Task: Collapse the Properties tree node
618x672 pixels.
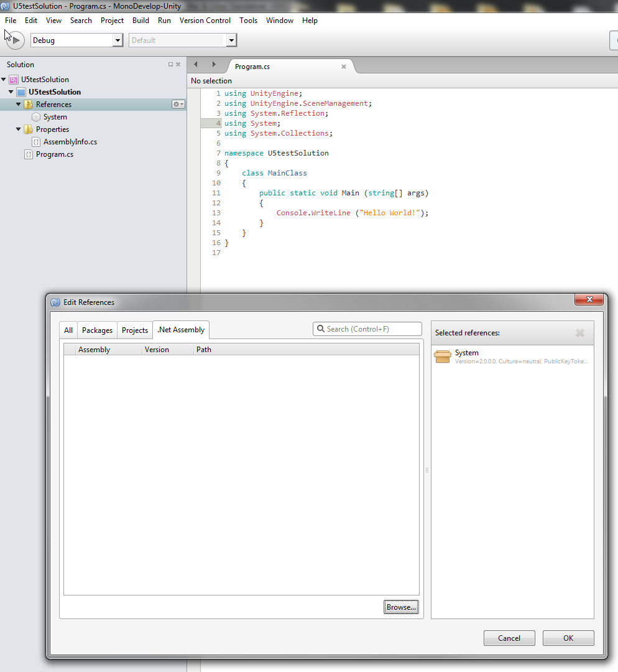Action: 17,129
